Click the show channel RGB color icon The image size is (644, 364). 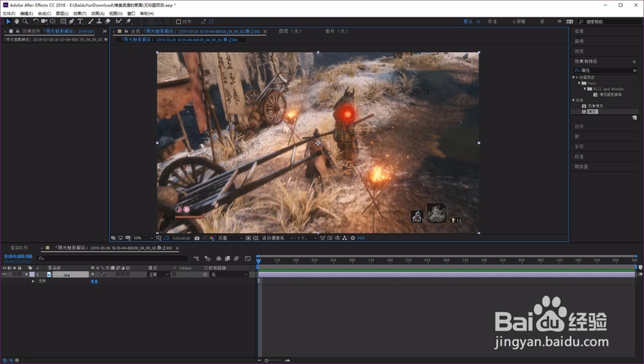pos(212,238)
